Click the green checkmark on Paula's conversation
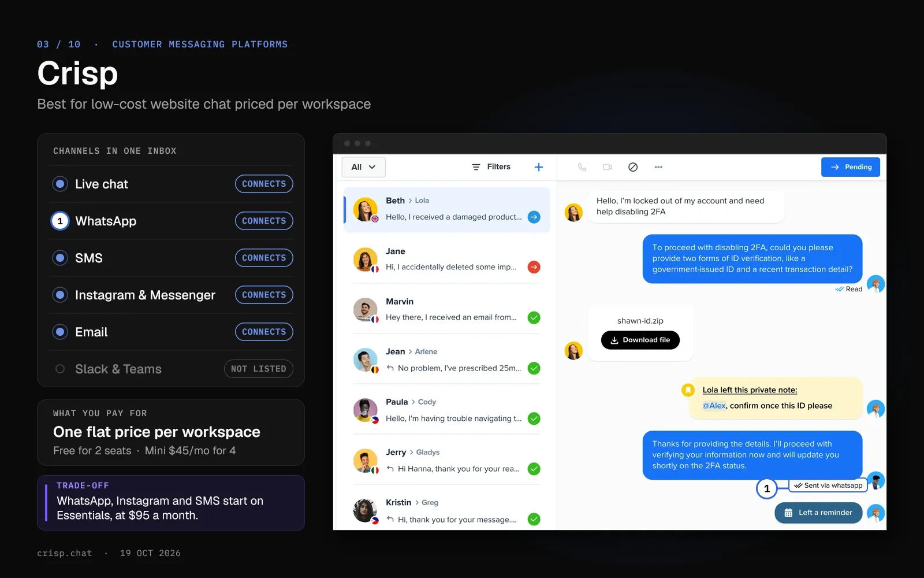 [534, 418]
